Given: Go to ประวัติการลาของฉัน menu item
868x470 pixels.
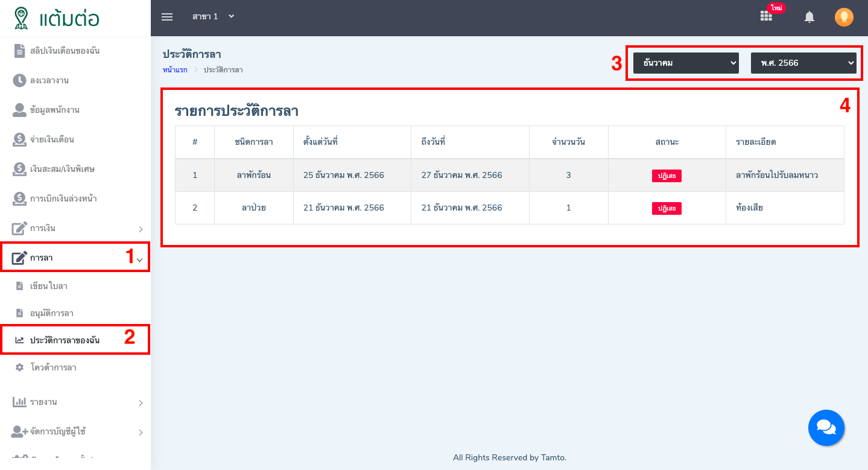Looking at the screenshot, I should click(65, 340).
